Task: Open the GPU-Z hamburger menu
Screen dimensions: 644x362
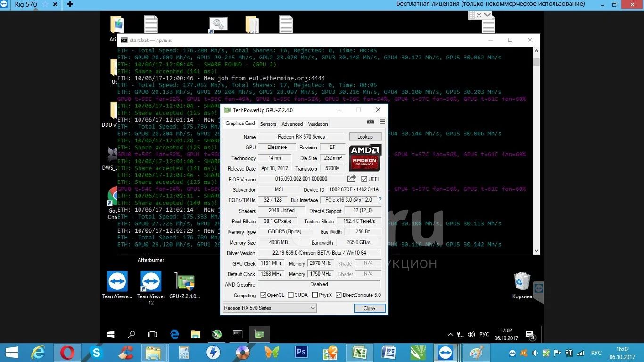Action: [x=382, y=122]
